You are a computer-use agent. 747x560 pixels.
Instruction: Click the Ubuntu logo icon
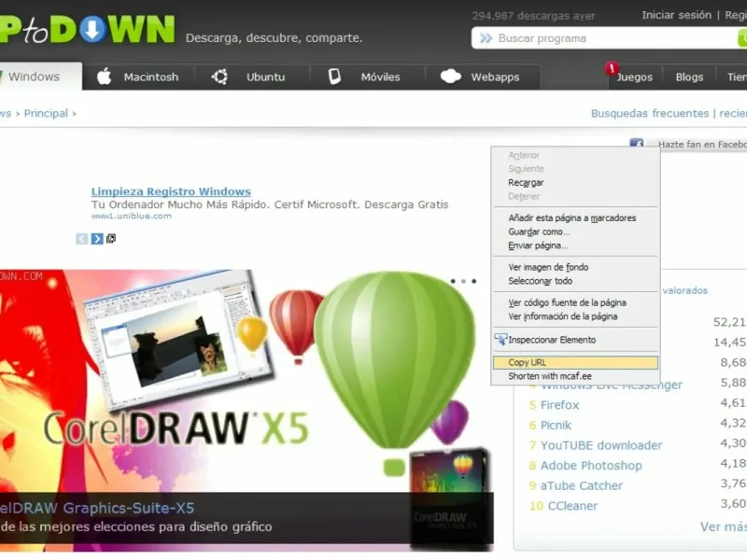coord(219,77)
